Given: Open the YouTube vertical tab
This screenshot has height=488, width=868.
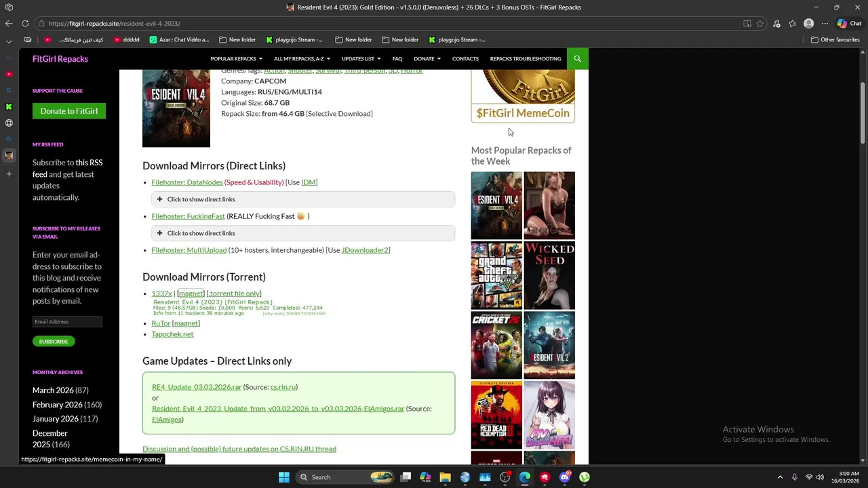Looking at the screenshot, I should [9, 74].
